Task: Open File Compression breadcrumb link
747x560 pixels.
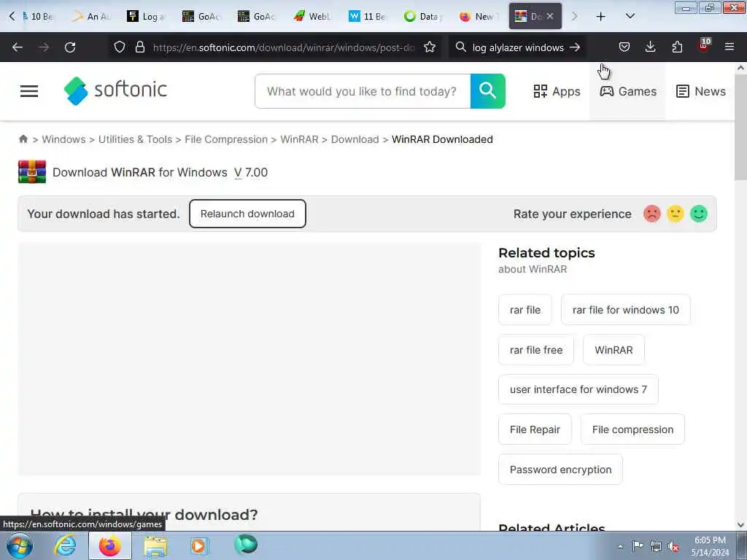Action: (226, 139)
